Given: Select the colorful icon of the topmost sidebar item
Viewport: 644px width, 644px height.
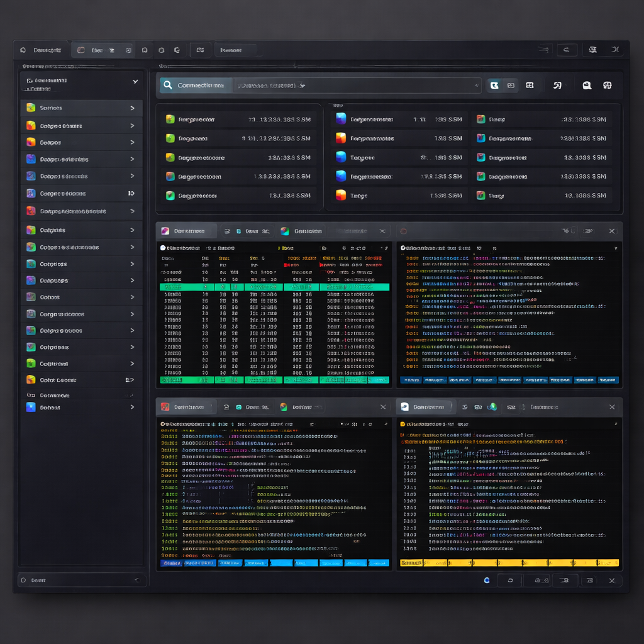Looking at the screenshot, I should 31,108.
